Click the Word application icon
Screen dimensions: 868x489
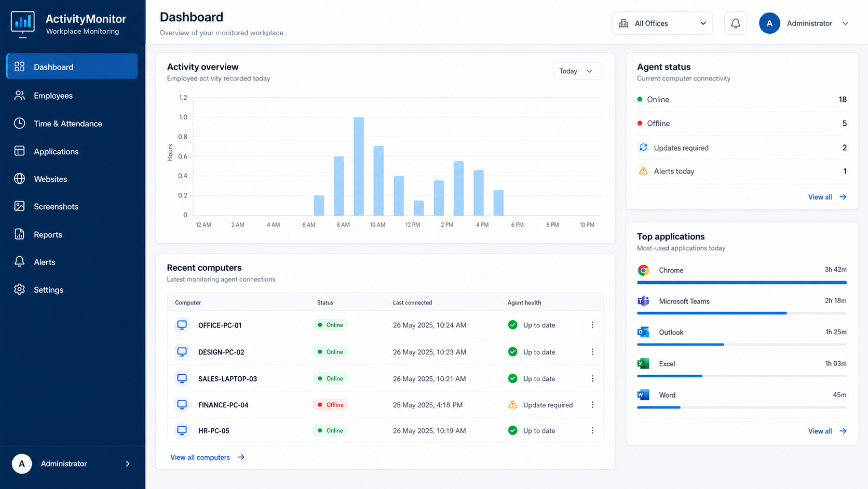643,395
